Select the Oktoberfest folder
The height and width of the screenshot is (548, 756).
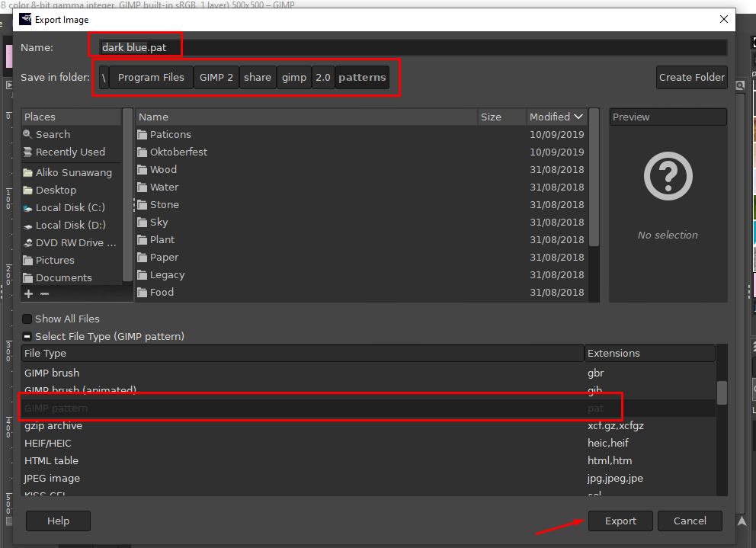[361, 152]
